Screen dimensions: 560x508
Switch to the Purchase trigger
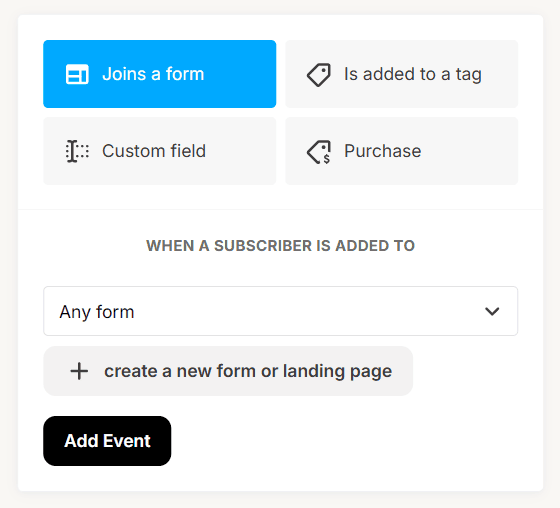pyautogui.click(x=401, y=151)
